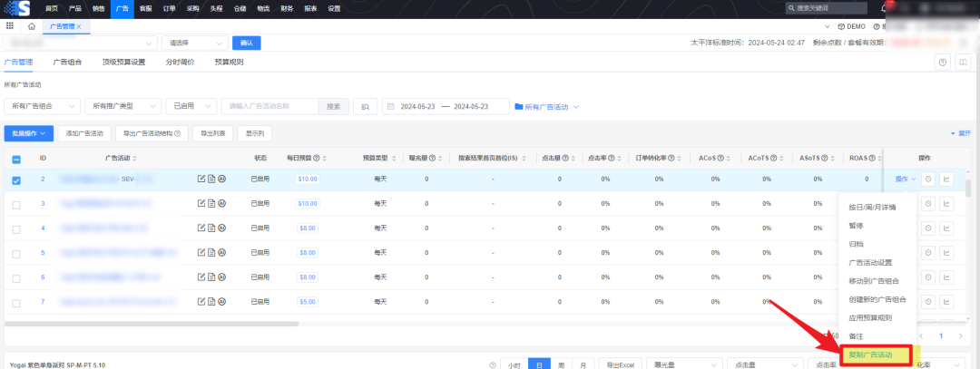
Task: Open the history clock icon in row ID 6
Action: coord(929,277)
